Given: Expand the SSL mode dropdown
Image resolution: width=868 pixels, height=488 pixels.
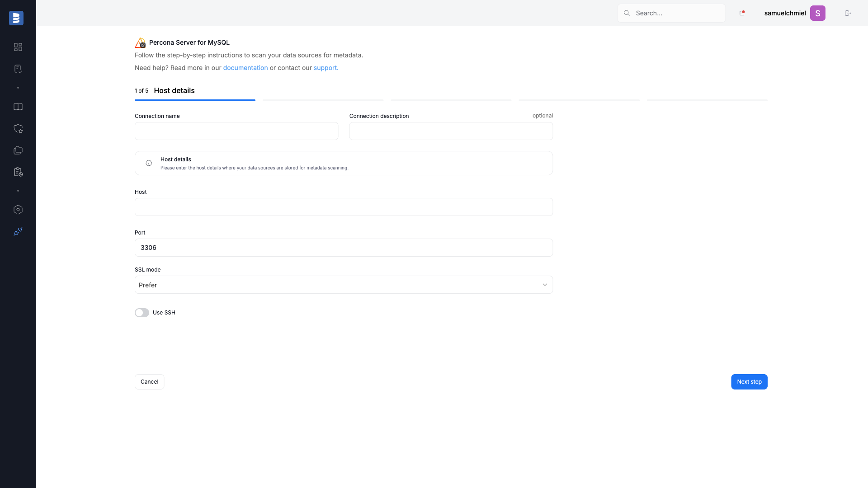Looking at the screenshot, I should click(x=344, y=285).
